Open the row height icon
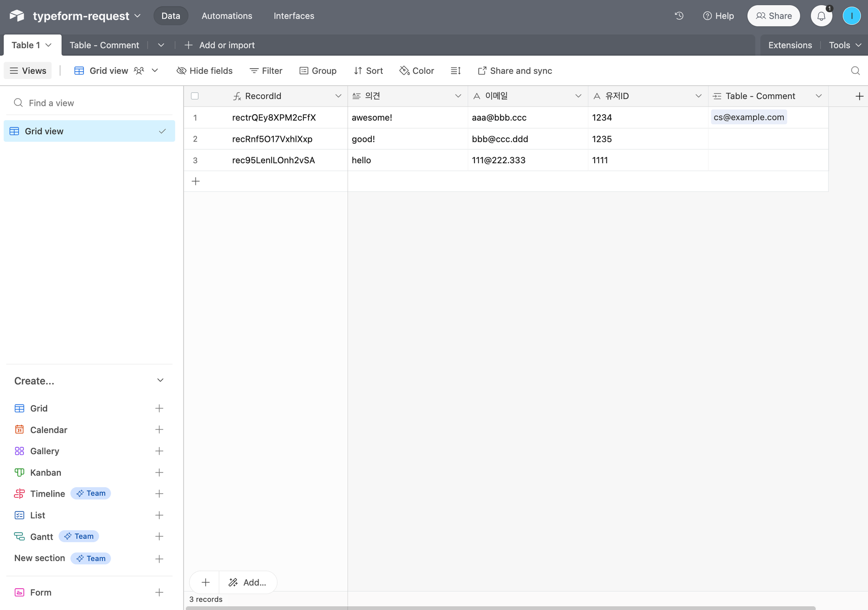The width and height of the screenshot is (868, 610). pos(456,71)
